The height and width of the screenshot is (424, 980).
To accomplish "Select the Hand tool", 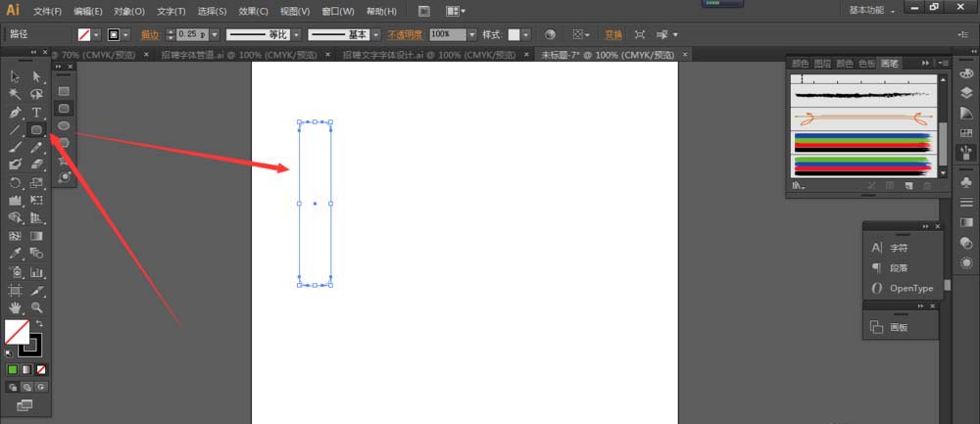I will point(16,307).
